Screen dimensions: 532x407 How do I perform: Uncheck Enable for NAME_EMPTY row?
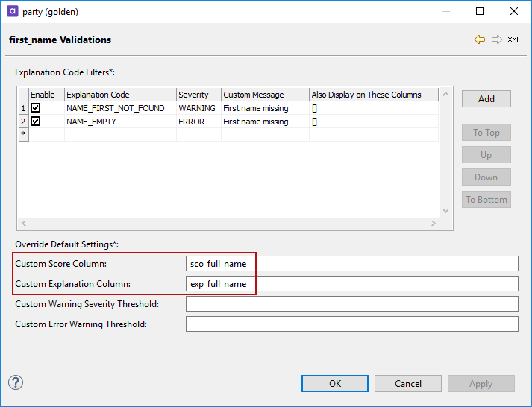pos(36,122)
